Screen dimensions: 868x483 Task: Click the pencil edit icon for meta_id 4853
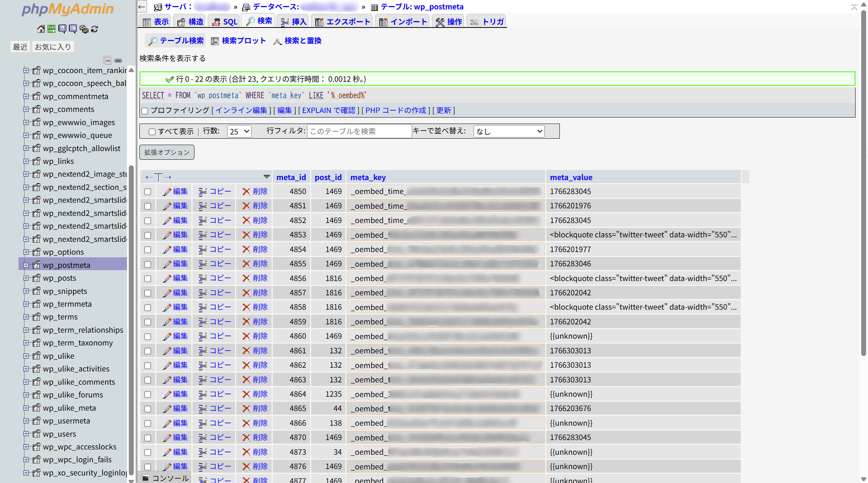coord(167,235)
